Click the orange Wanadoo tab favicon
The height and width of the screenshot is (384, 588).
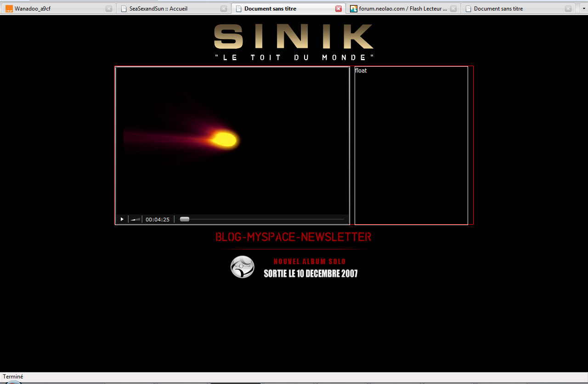(9, 9)
